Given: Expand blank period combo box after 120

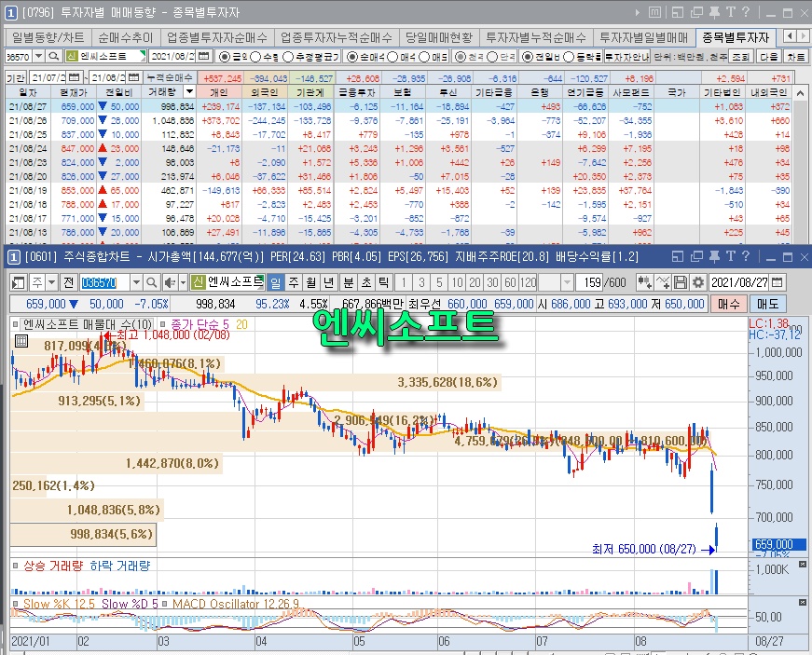Looking at the screenshot, I should click(567, 282).
